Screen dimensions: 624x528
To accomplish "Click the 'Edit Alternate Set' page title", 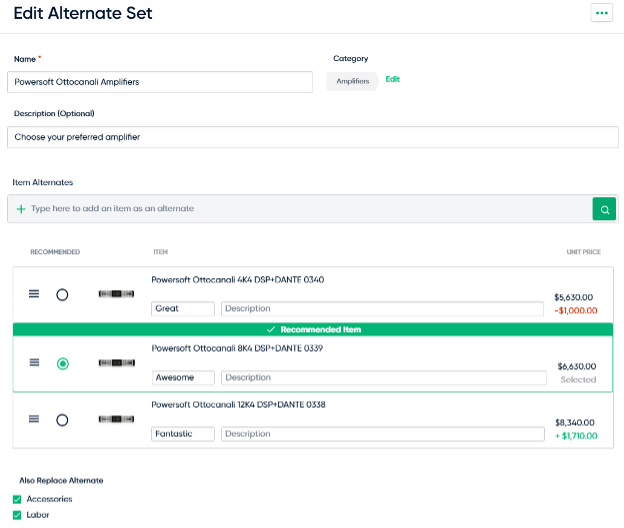I will point(83,13).
